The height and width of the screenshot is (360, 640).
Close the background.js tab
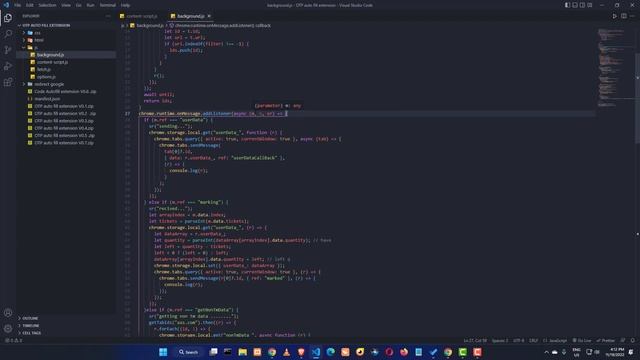point(209,16)
